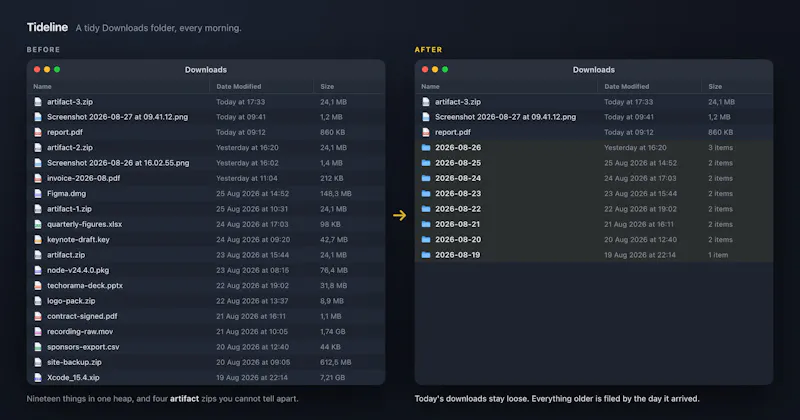Click the Tideline app title
800x420 pixels.
[x=47, y=28]
